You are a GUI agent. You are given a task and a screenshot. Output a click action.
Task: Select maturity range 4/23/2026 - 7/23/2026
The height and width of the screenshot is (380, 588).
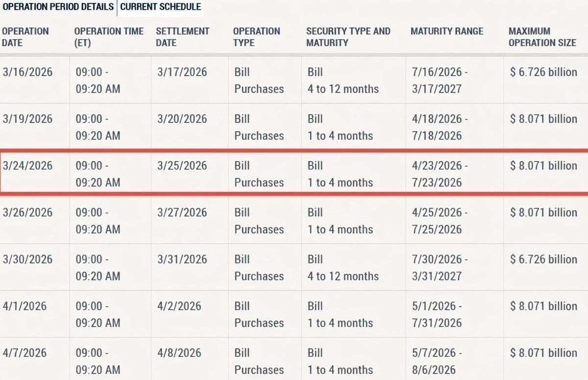[x=440, y=174]
